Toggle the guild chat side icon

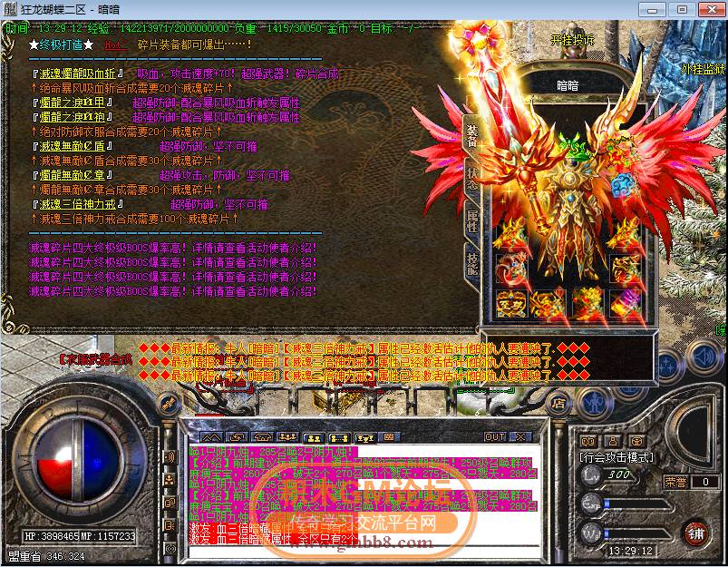pos(170,525)
